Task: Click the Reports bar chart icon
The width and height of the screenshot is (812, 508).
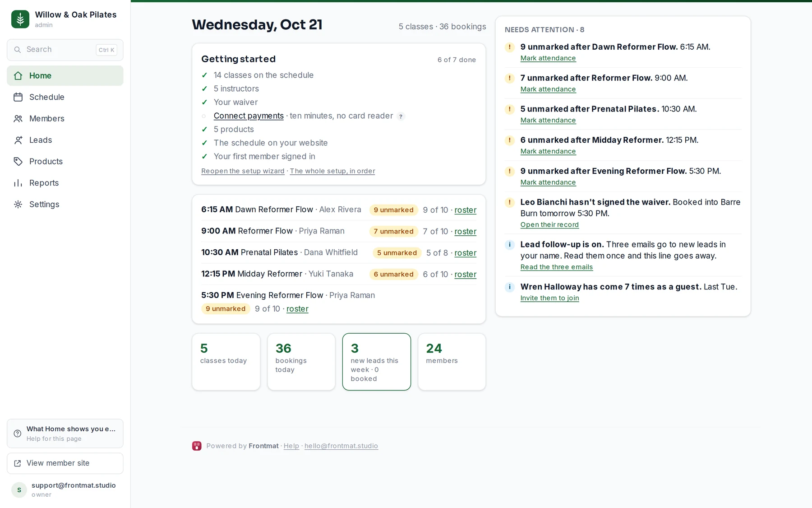Action: [x=18, y=183]
